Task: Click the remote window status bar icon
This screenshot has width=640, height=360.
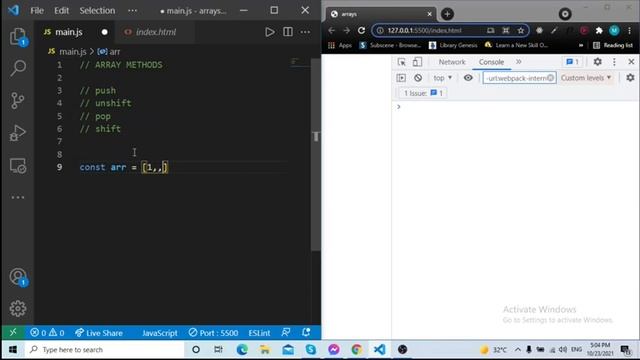Action: click(x=13, y=332)
